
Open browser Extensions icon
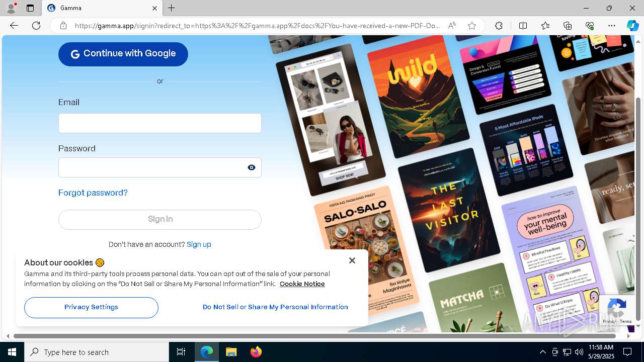click(499, 26)
